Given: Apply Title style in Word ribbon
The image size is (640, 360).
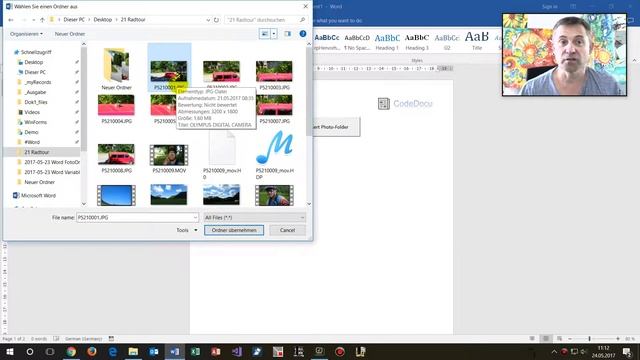Looking at the screenshot, I should (477, 41).
